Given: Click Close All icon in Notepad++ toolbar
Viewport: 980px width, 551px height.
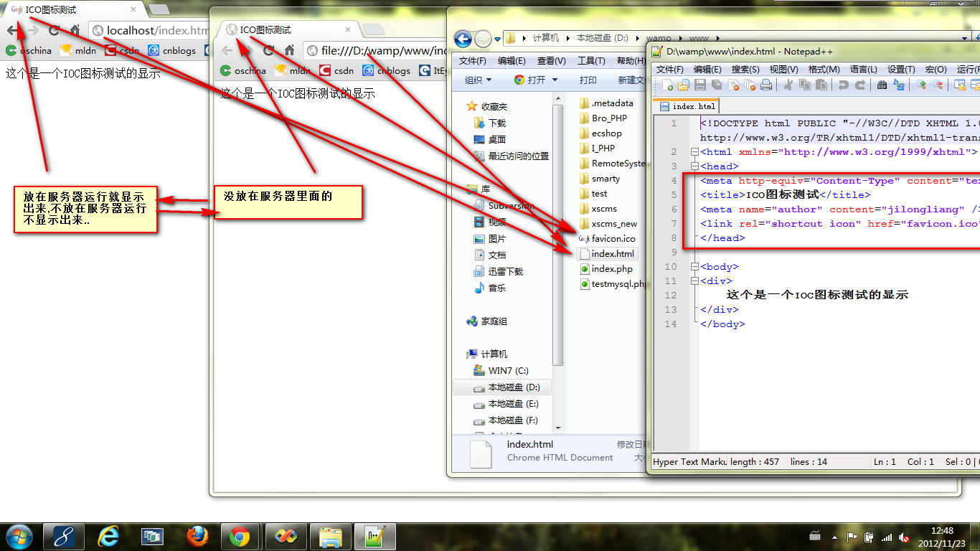Looking at the screenshot, I should click(x=750, y=85).
